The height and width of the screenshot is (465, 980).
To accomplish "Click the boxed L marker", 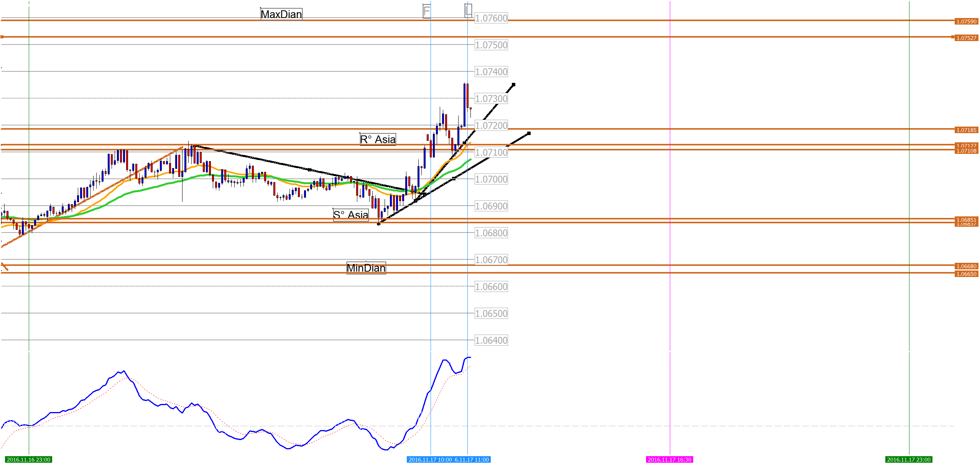I will tap(468, 10).
